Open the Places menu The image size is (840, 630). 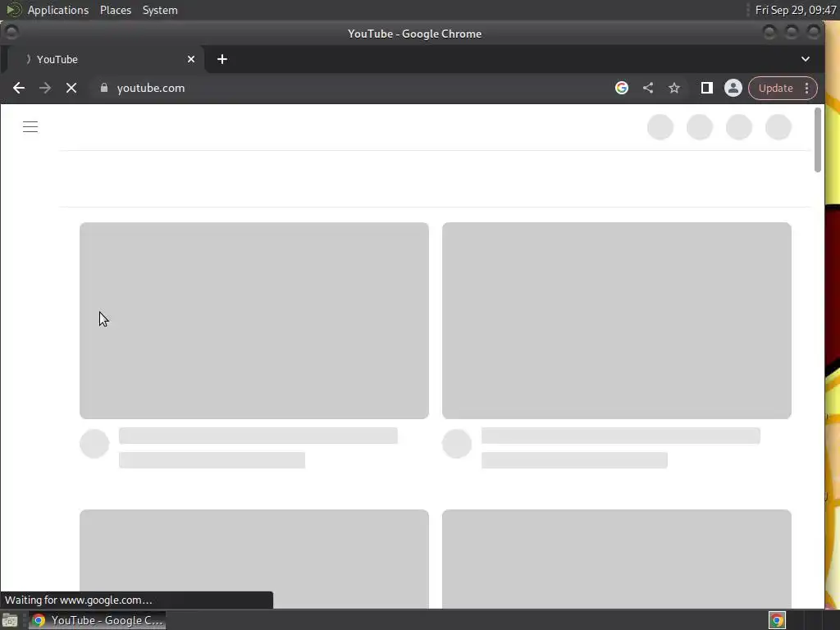[116, 10]
